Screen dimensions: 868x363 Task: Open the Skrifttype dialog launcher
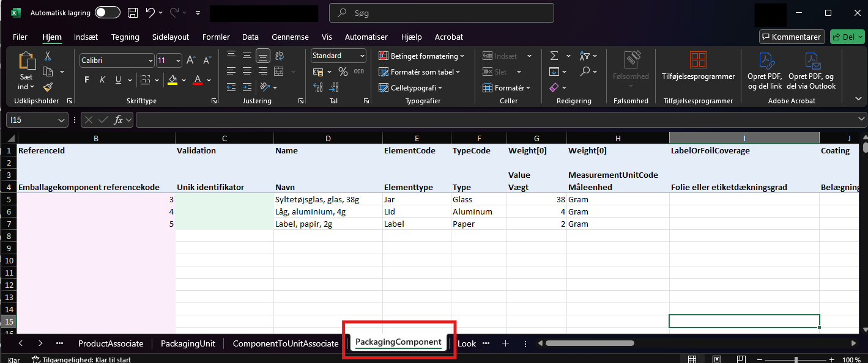pos(213,101)
